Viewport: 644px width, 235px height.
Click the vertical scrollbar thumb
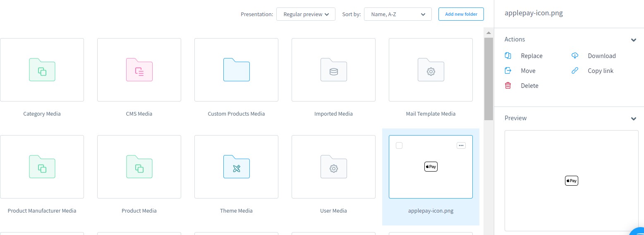[x=488, y=79]
